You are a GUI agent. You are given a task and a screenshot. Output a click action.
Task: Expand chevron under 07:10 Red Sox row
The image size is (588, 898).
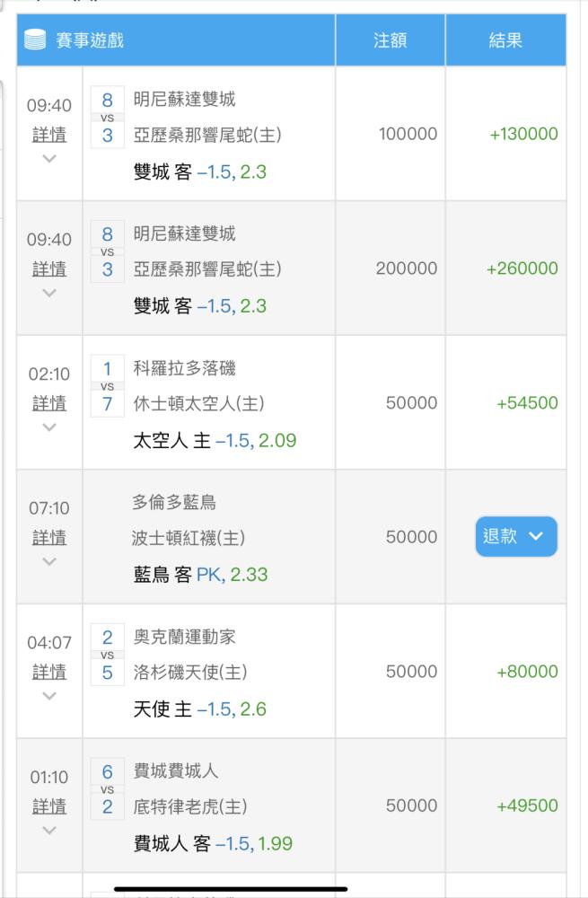(49, 562)
